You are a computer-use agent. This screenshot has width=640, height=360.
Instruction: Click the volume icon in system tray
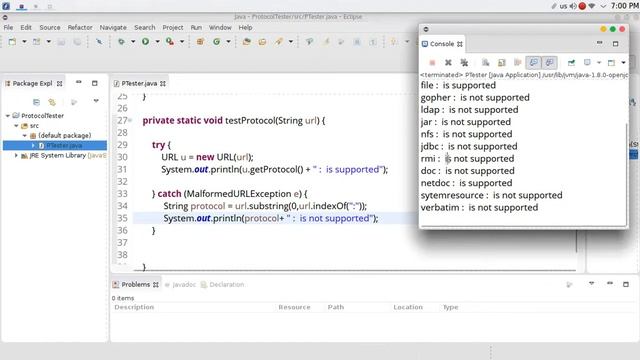tap(573, 6)
